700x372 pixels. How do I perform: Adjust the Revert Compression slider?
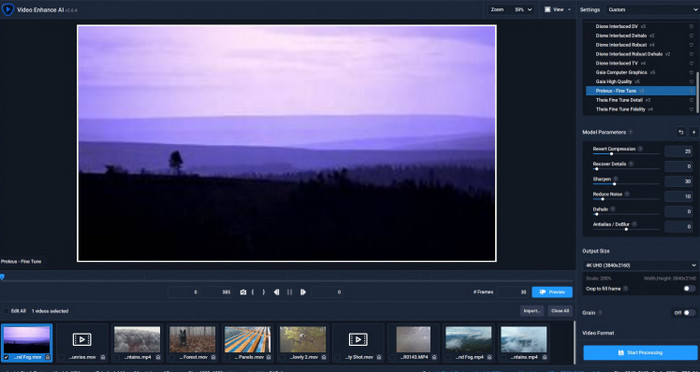626,154
